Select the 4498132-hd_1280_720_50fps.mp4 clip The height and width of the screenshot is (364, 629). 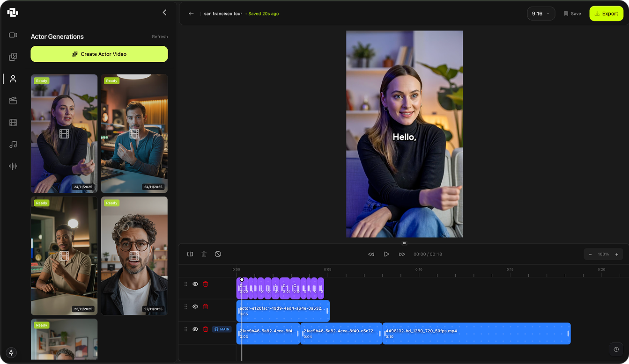[476, 333]
